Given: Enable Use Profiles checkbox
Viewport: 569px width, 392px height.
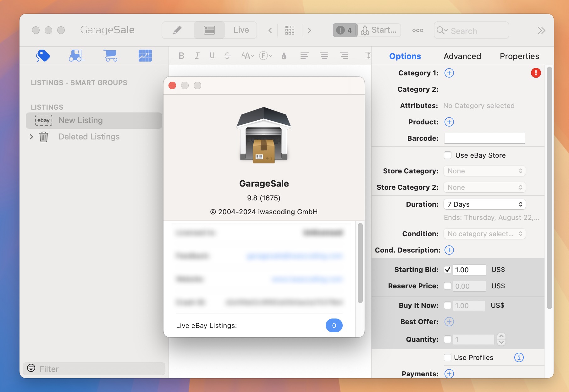Looking at the screenshot, I should click(x=448, y=357).
